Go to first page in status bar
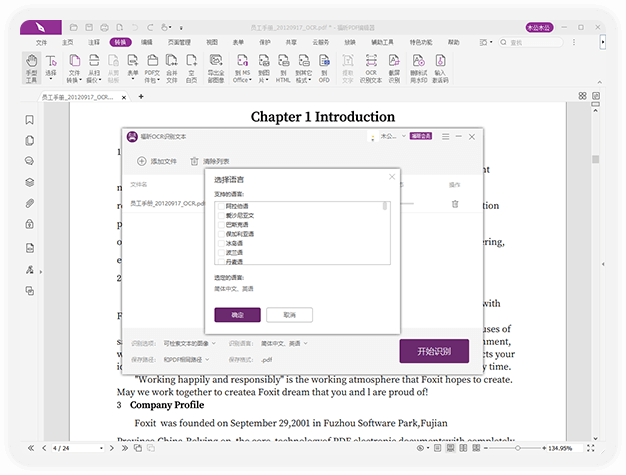The height and width of the screenshot is (475, 626). (x=31, y=448)
